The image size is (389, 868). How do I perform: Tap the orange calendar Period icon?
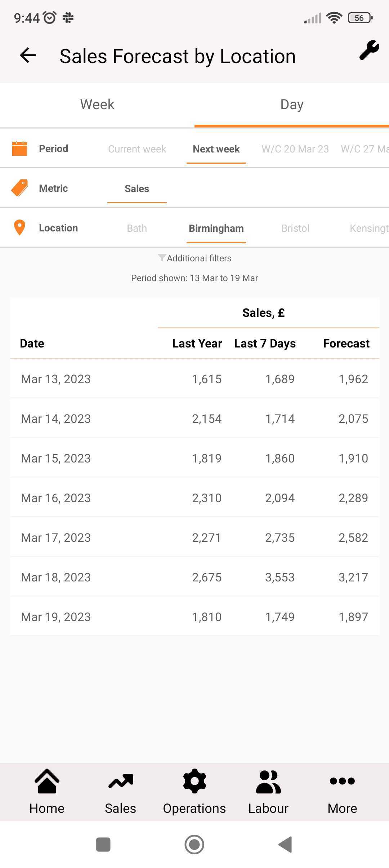coord(20,149)
